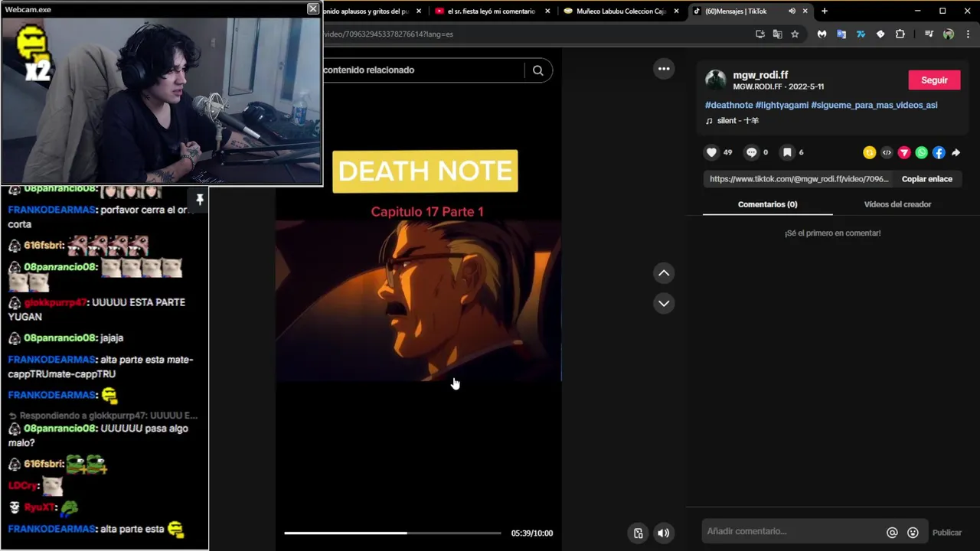
Task: Click the Publicar comment button
Action: [947, 533]
